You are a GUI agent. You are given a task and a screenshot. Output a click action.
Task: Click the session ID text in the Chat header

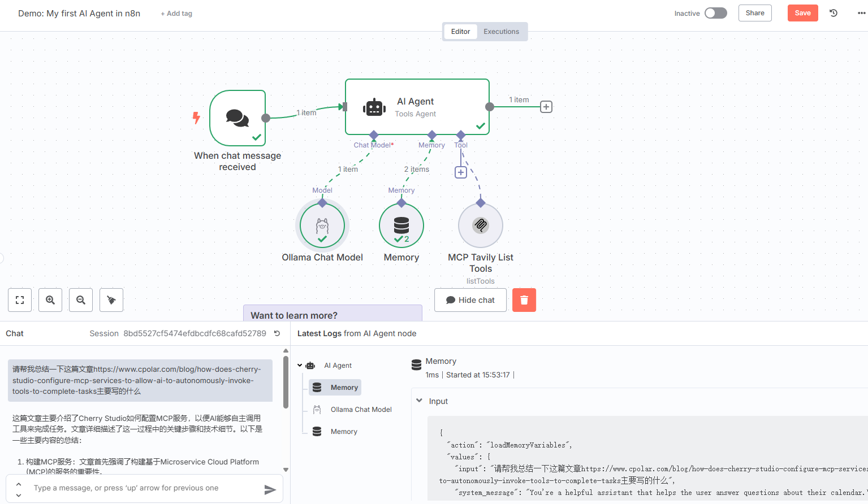coord(195,333)
